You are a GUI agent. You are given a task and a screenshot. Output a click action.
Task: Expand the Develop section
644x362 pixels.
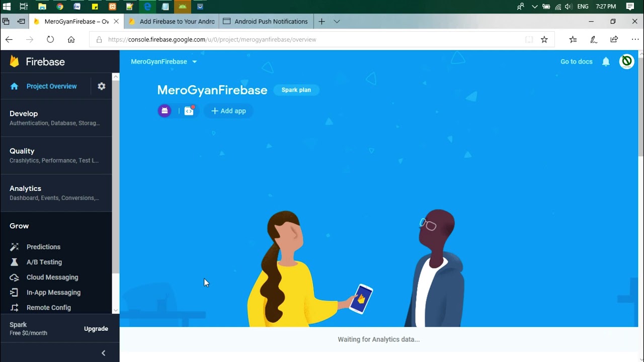(x=56, y=118)
